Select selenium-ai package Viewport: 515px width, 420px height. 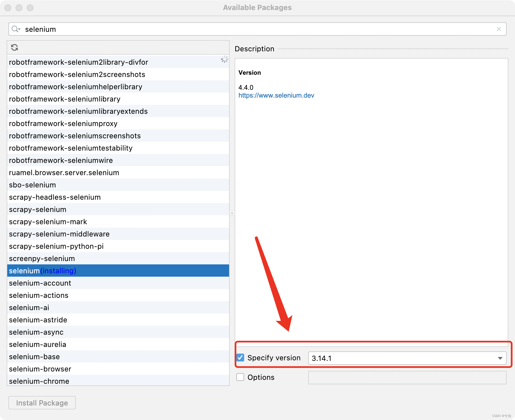click(x=118, y=307)
